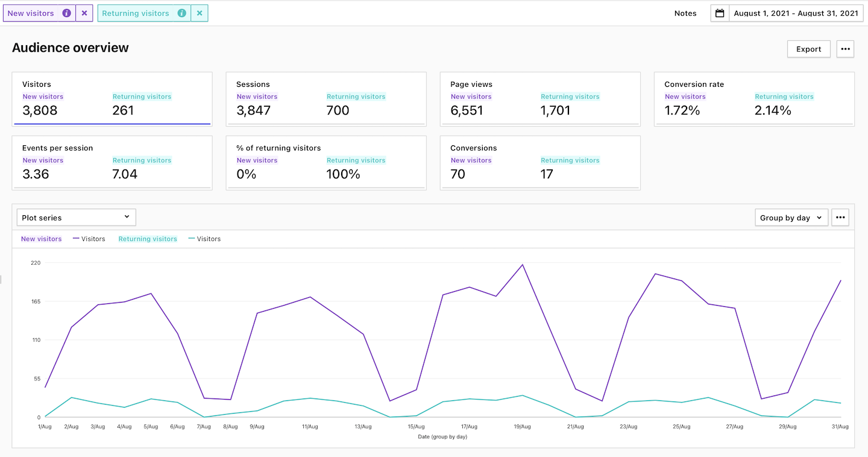Select the Conversion rate metric card
868x457 pixels.
point(754,99)
